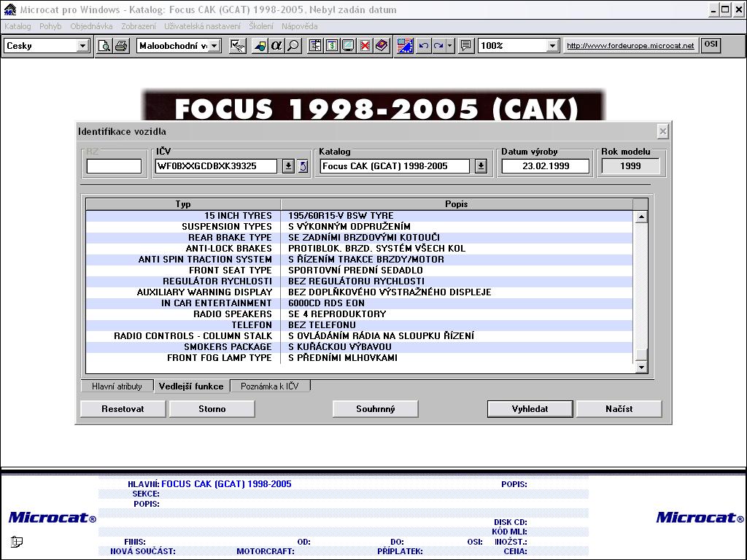747x560 pixels.
Task: Open the Poznámka k IČV tab
Action: point(270,386)
